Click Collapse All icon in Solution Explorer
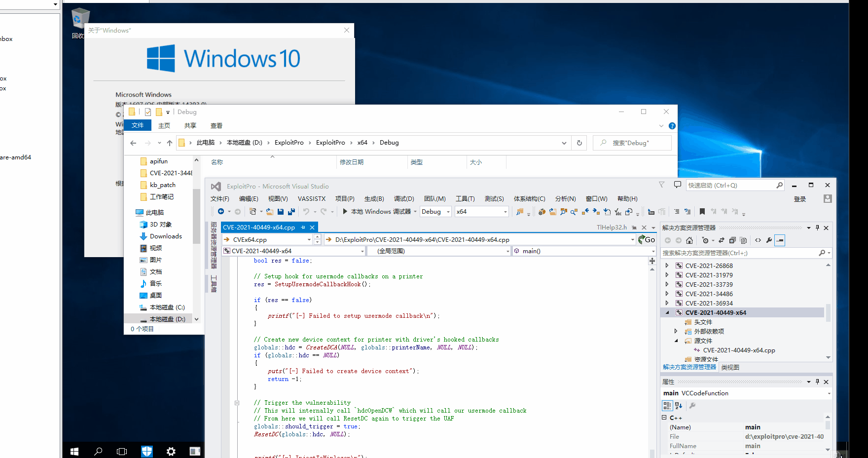The height and width of the screenshot is (458, 868). (x=732, y=240)
